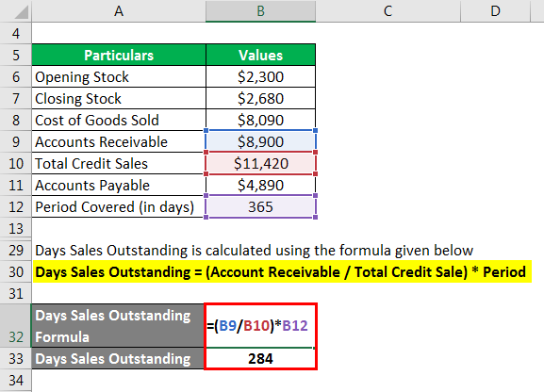Select row 31 header
The width and height of the screenshot is (544, 392).
click(16, 293)
